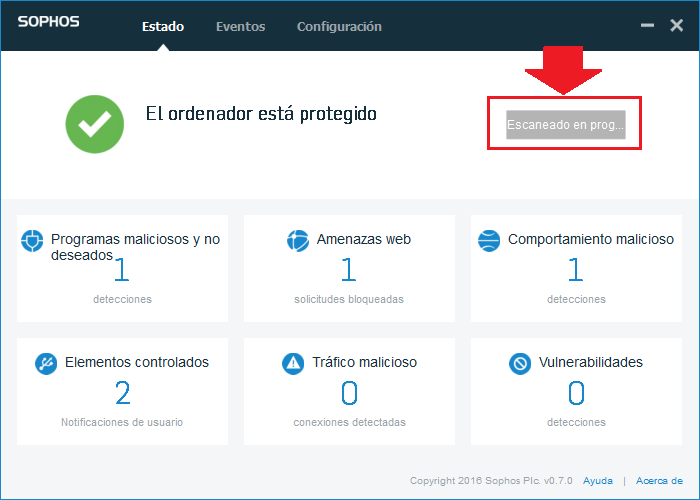The height and width of the screenshot is (500, 700).
Task: Click the Elementos controlados plug icon
Action: click(x=46, y=363)
